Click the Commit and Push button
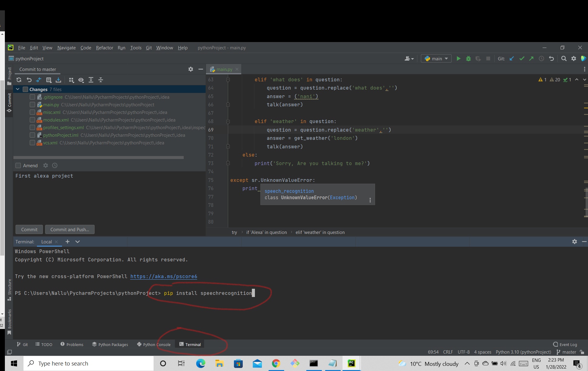The image size is (588, 371). [x=70, y=229]
